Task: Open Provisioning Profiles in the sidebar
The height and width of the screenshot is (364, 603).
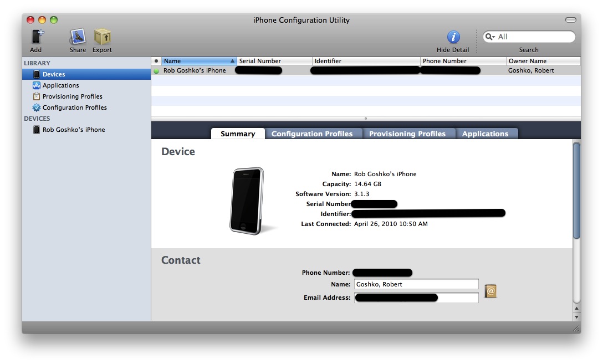Action: pyautogui.click(x=86, y=96)
